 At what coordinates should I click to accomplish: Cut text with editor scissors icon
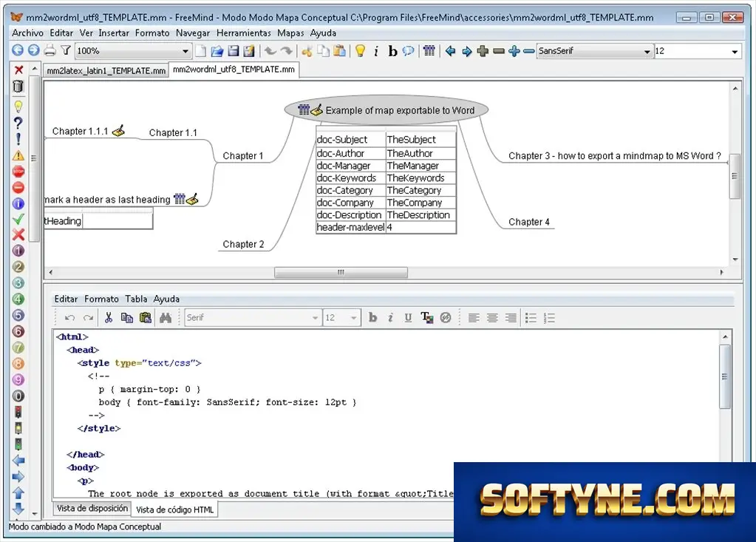109,317
